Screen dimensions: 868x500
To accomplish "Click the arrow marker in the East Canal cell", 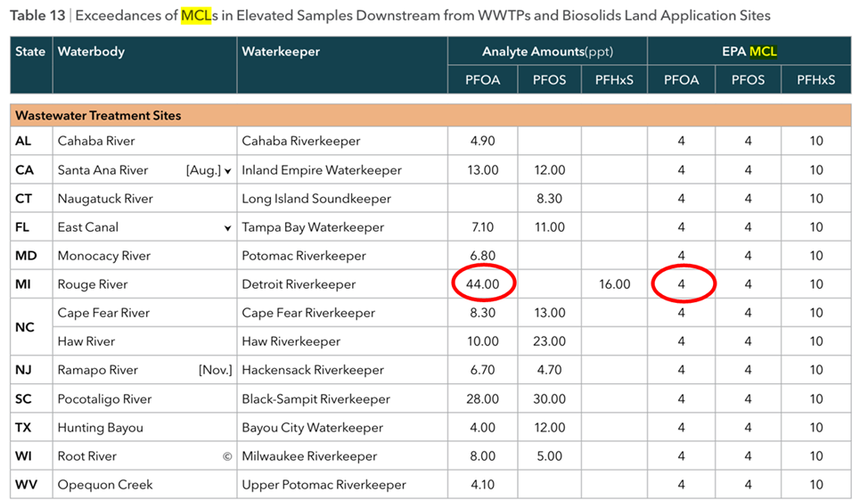I will (x=227, y=228).
